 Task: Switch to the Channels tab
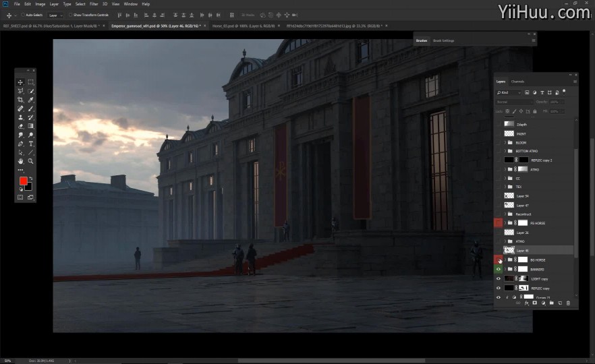pos(517,82)
